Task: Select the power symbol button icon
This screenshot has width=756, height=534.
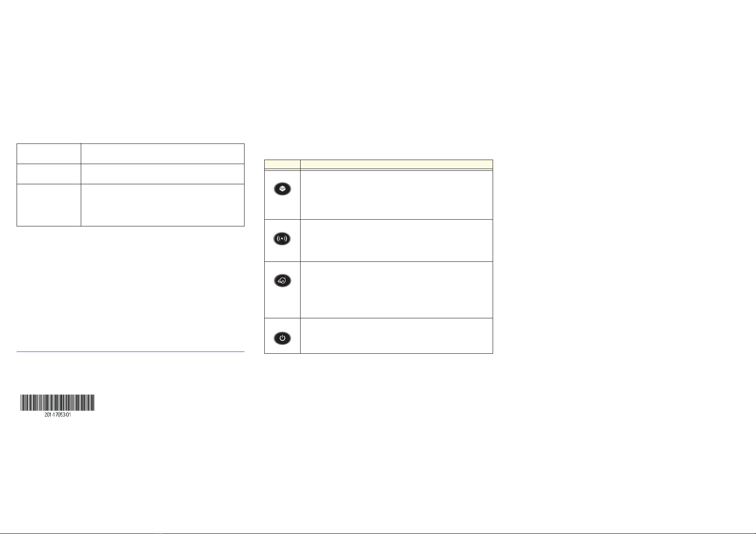Action: click(282, 338)
